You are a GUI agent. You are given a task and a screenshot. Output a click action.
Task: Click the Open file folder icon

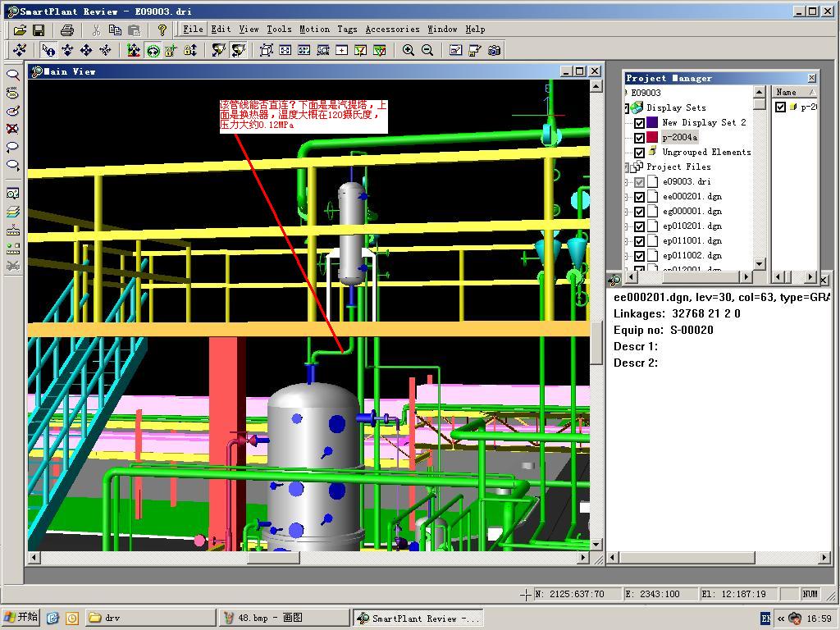coord(20,30)
